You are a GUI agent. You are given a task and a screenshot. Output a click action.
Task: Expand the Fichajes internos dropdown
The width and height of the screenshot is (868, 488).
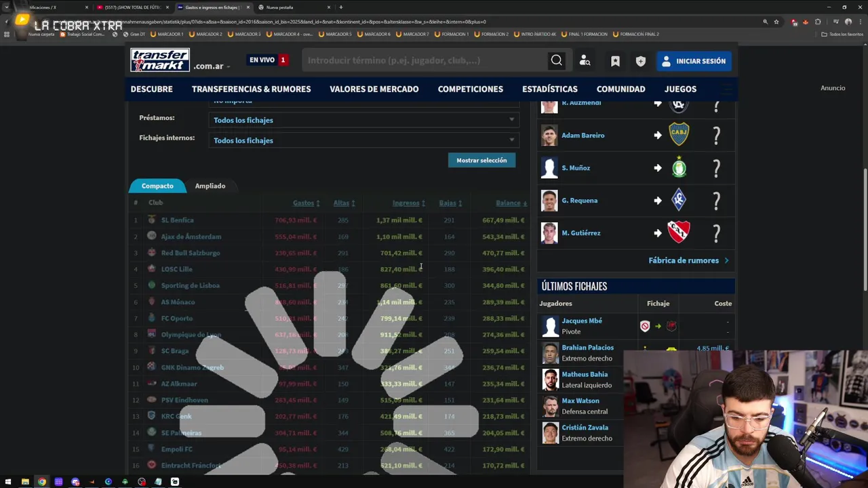click(364, 140)
